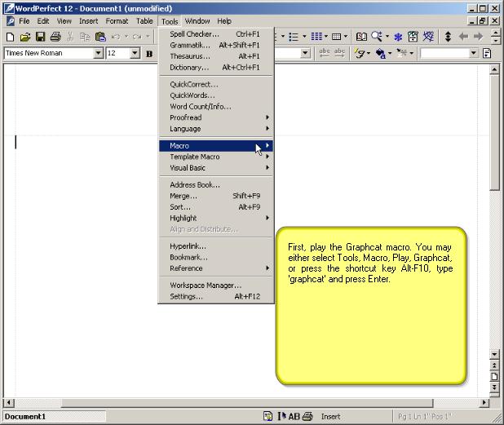Open Address Book menu entry
Screen dimensions: 504x425
point(215,185)
